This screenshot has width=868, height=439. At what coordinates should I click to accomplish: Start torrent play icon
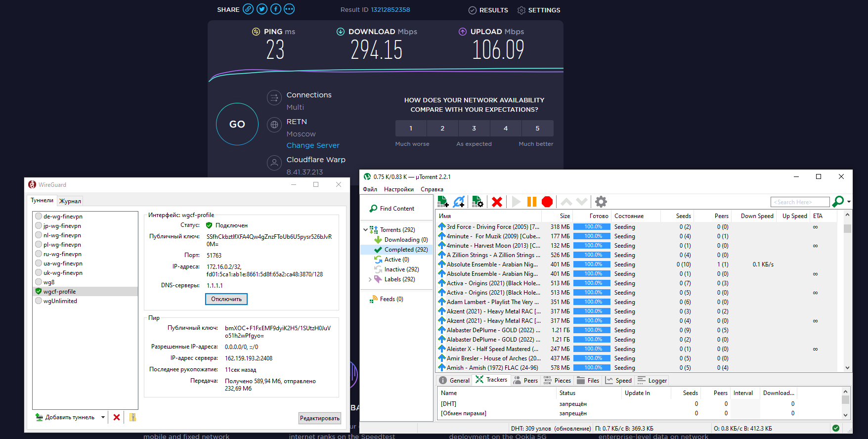coord(516,202)
